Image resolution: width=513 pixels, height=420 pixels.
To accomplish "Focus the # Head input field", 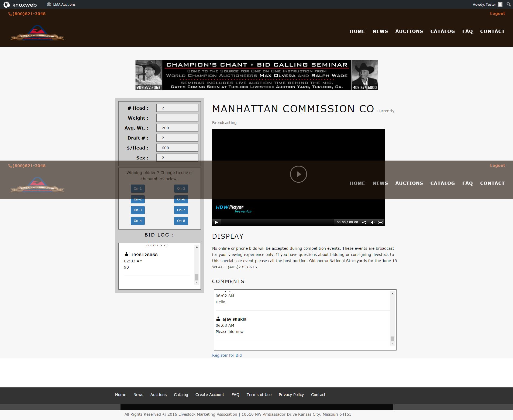I will click(x=177, y=108).
